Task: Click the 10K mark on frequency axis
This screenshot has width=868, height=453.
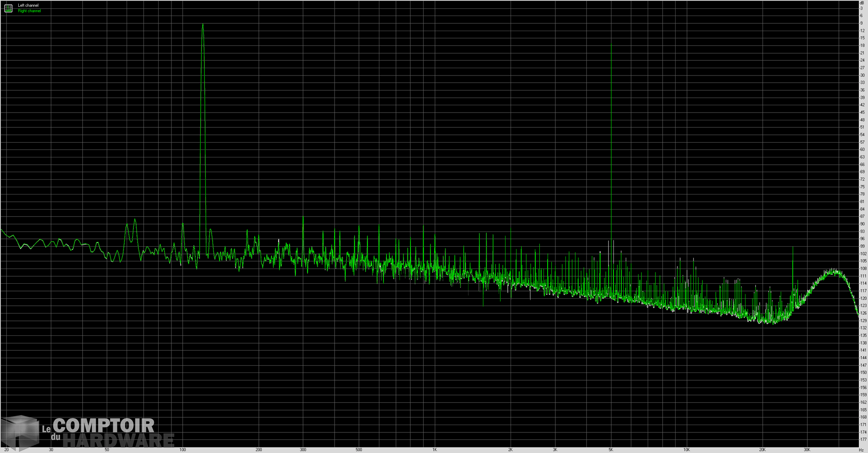Action: point(687,450)
